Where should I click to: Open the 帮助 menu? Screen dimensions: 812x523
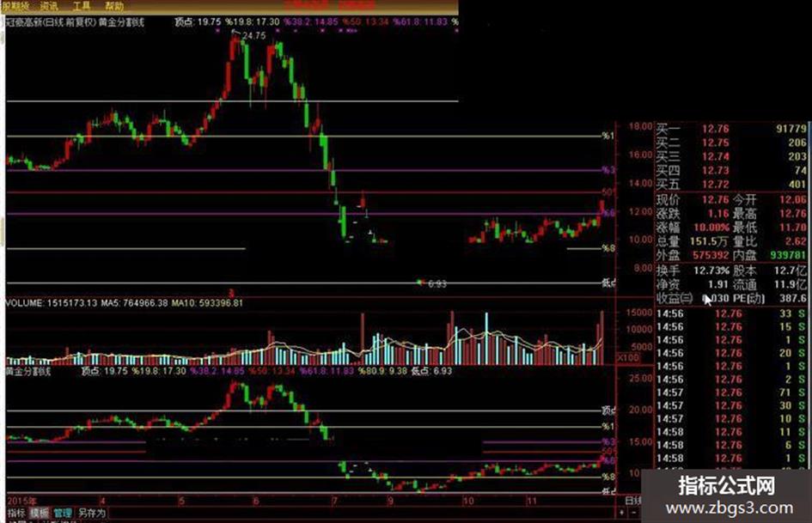114,6
